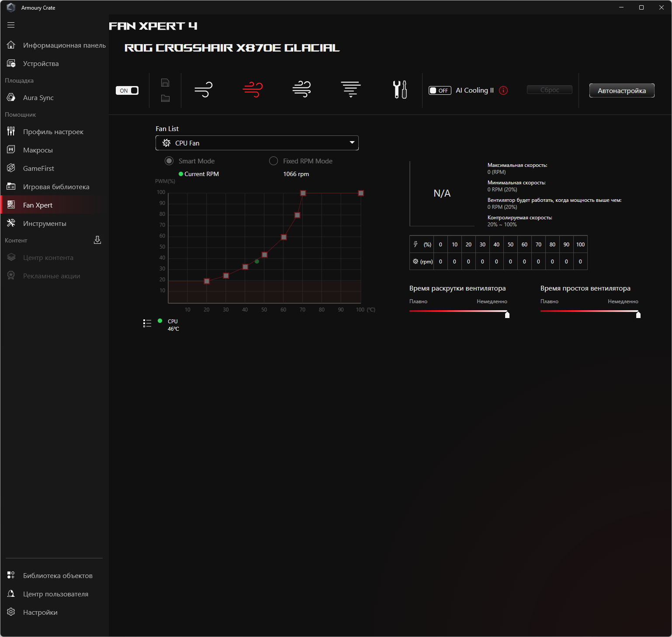This screenshot has width=672, height=637.
Task: Click the load profile folder icon
Action: [x=165, y=98]
